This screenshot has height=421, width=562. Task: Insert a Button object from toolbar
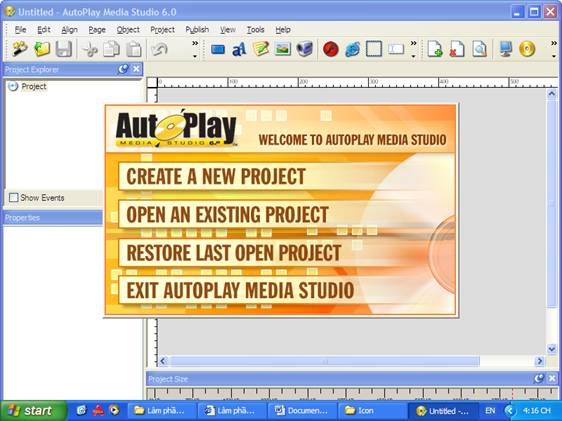pyautogui.click(x=218, y=49)
